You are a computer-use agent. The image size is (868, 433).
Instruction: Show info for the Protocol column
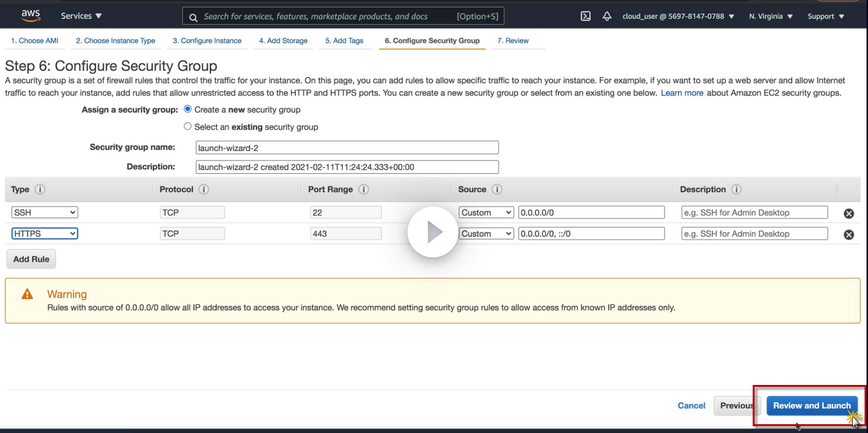204,189
